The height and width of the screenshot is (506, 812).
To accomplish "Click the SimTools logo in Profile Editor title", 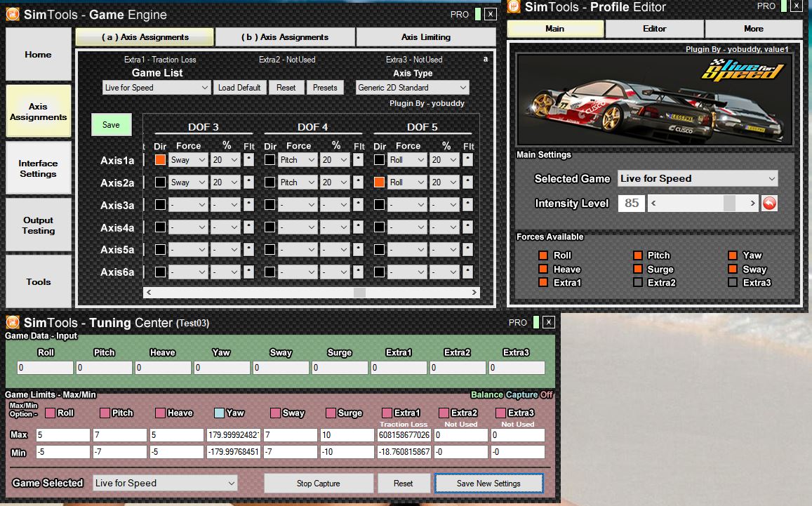I will coord(514,6).
